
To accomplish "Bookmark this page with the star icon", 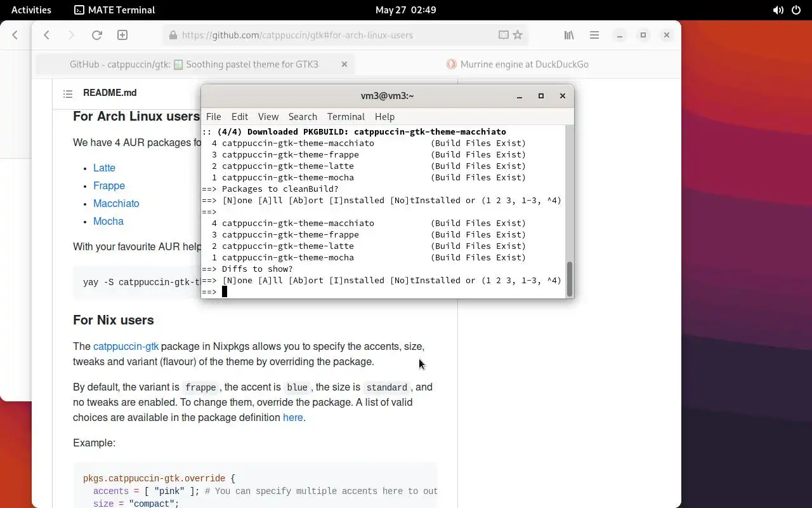I will click(x=518, y=35).
